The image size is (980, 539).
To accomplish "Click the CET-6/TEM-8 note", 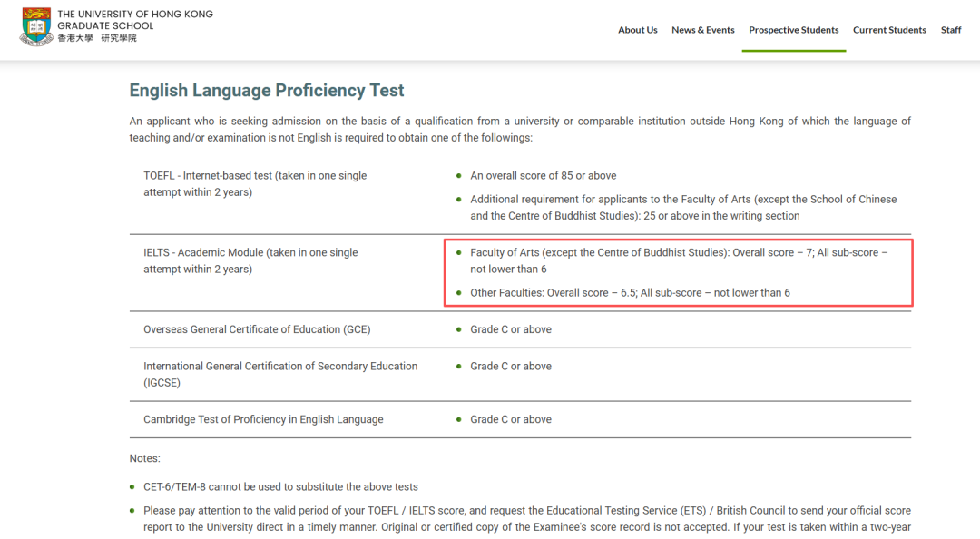I will [280, 486].
